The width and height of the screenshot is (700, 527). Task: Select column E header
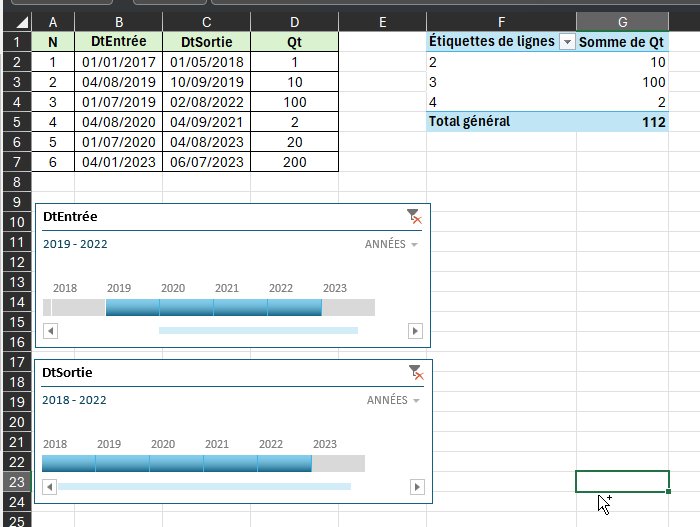tap(383, 22)
